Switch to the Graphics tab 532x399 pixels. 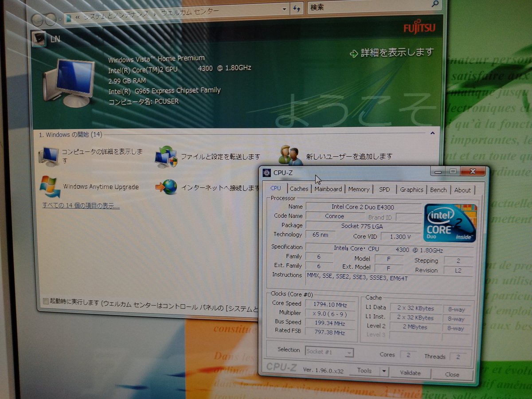(411, 190)
